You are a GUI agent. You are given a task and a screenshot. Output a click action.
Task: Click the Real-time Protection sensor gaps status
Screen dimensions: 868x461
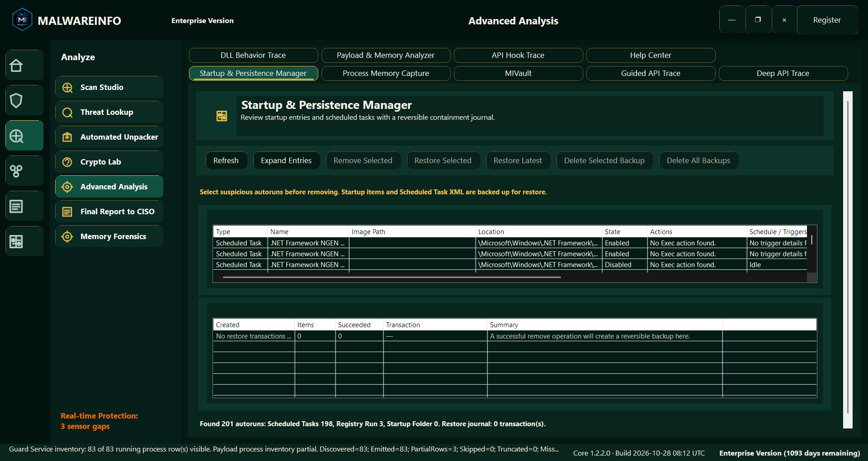[99, 421]
